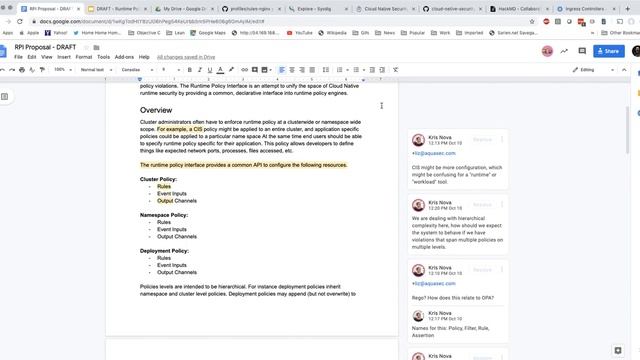The height and width of the screenshot is (360, 640).
Task: Select the paint format tool
Action: click(x=42, y=70)
